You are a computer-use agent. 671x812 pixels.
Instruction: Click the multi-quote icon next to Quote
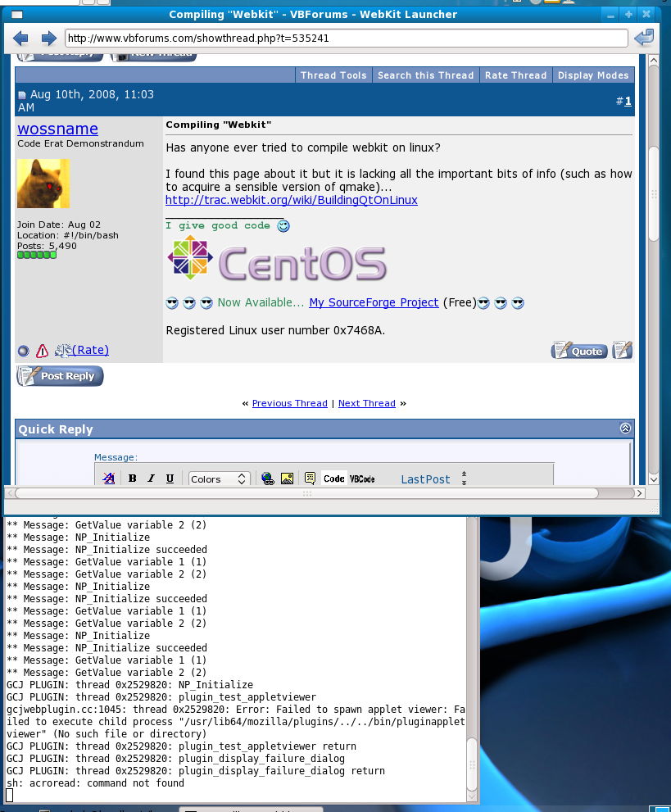(623, 350)
